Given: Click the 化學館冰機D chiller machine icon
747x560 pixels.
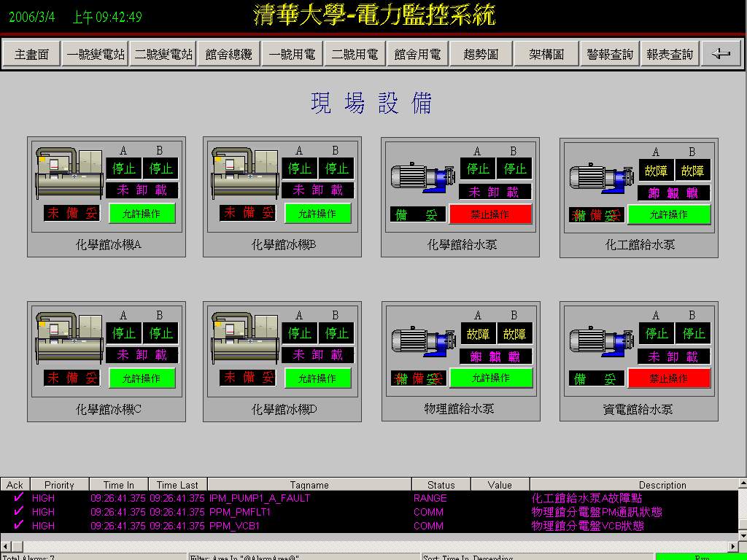Looking at the screenshot, I should coord(245,337).
